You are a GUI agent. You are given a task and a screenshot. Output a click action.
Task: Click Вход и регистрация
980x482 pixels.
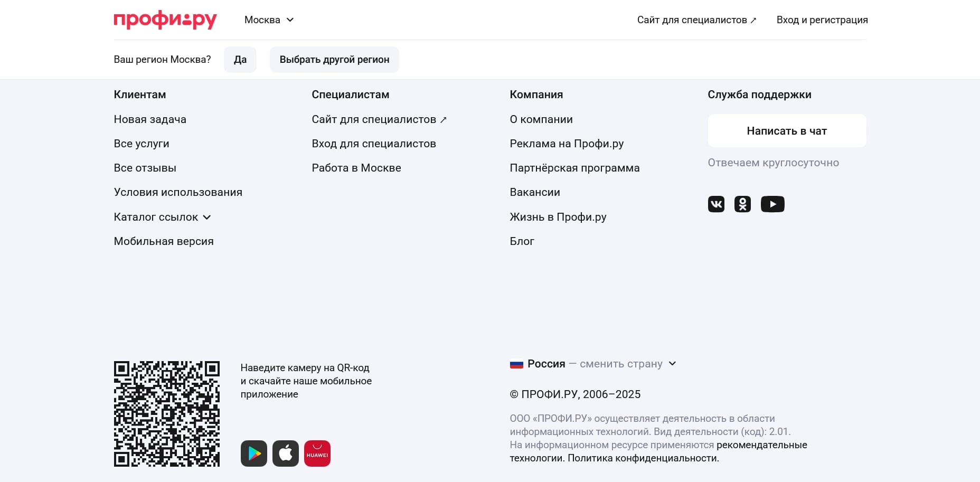[x=822, y=20]
